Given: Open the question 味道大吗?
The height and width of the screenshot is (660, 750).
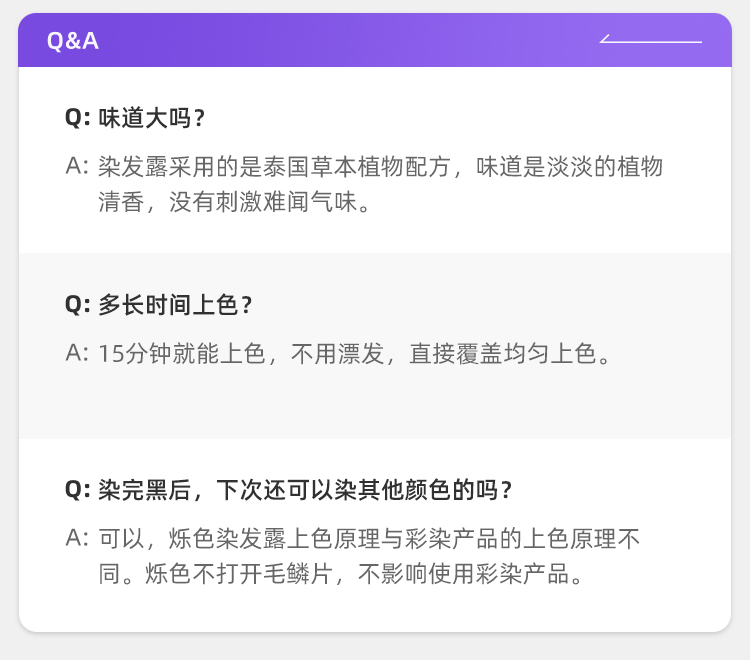Looking at the screenshot, I should point(152,118).
